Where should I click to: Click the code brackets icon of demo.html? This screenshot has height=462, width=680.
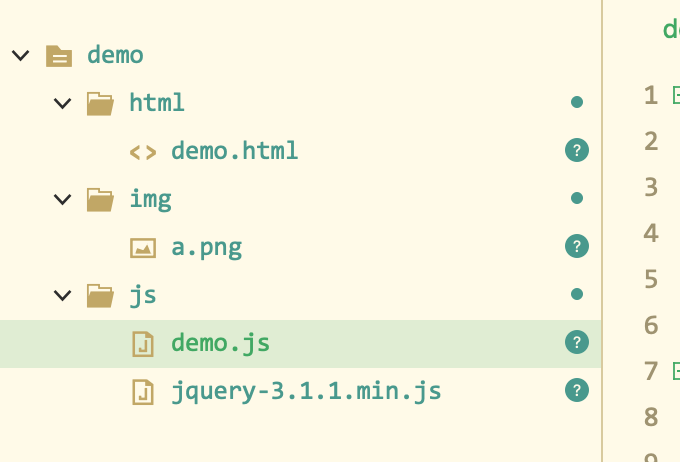pos(143,152)
